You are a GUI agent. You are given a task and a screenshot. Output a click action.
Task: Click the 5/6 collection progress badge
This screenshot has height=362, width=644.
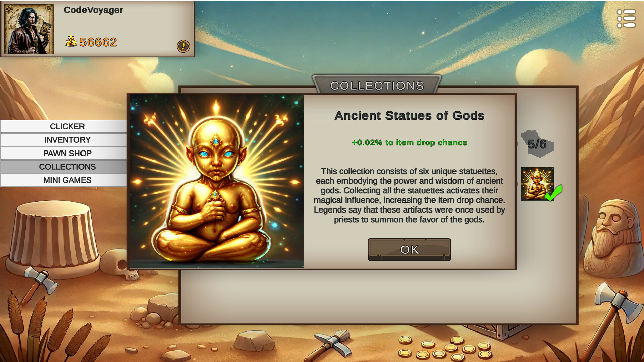(x=537, y=144)
